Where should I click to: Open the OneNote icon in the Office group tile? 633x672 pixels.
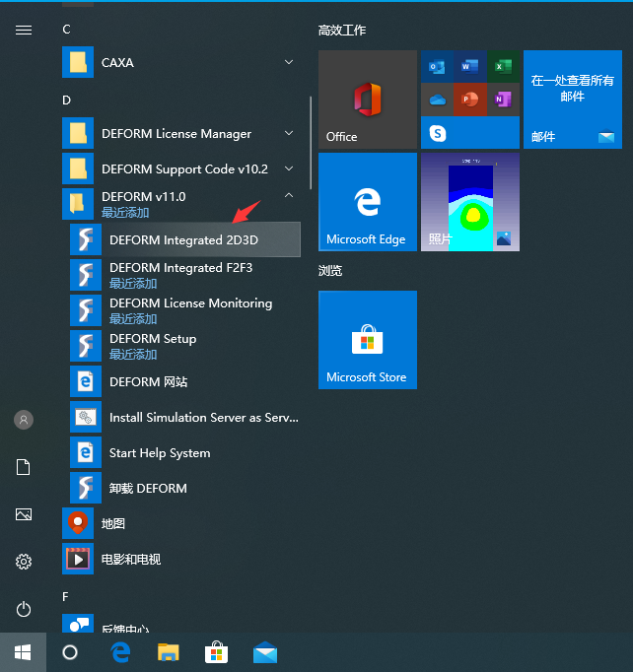coord(503,100)
